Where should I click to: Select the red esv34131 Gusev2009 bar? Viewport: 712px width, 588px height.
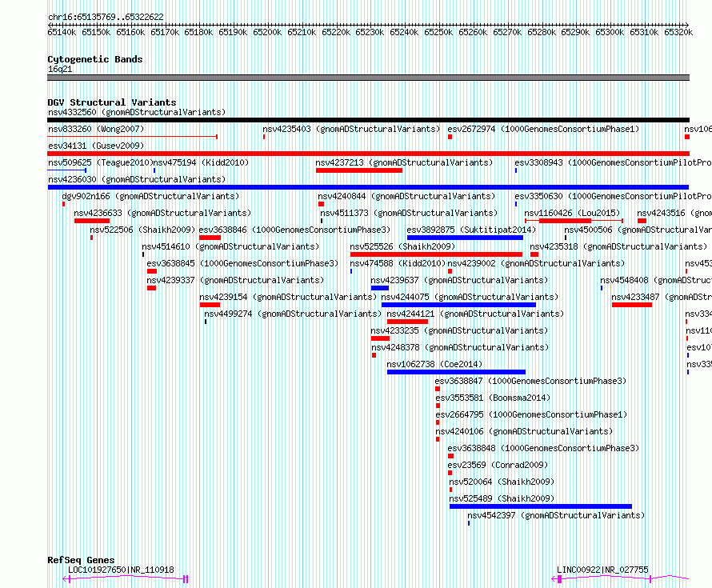point(368,154)
